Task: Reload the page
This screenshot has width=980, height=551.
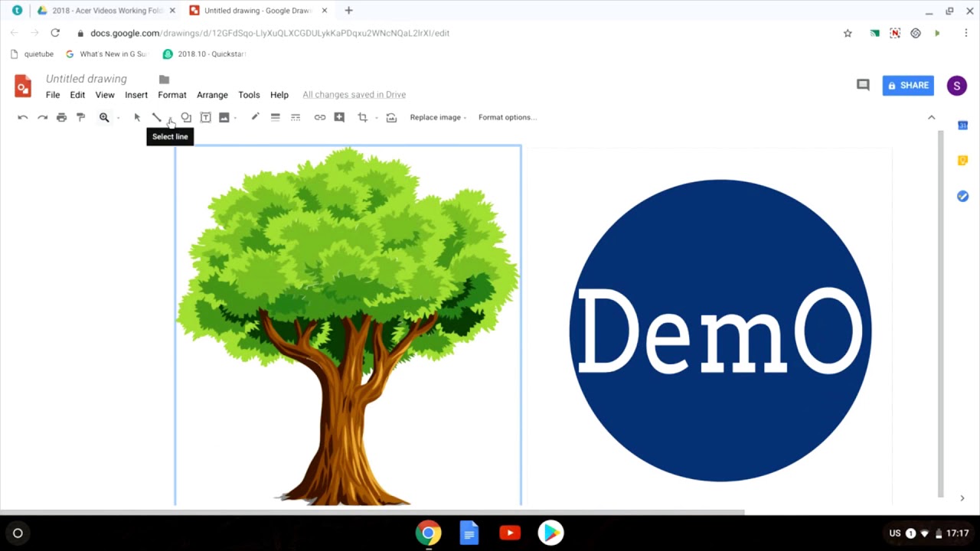Action: point(55,33)
